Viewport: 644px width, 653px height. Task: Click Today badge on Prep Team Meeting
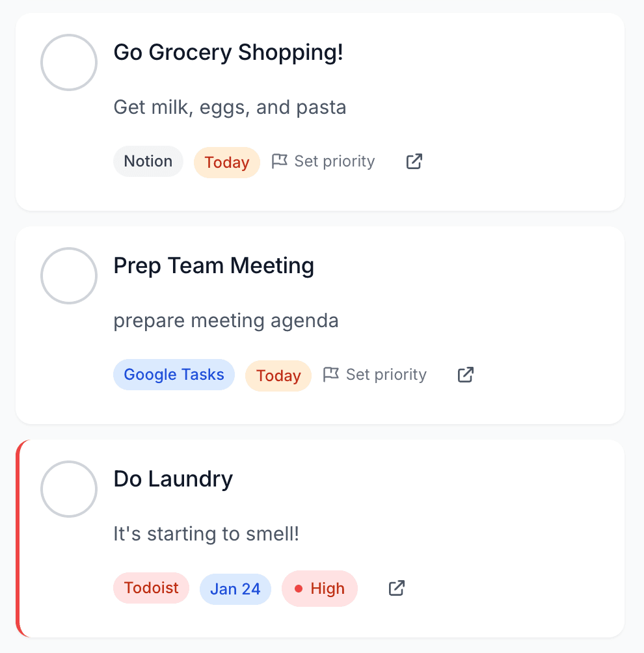(278, 375)
